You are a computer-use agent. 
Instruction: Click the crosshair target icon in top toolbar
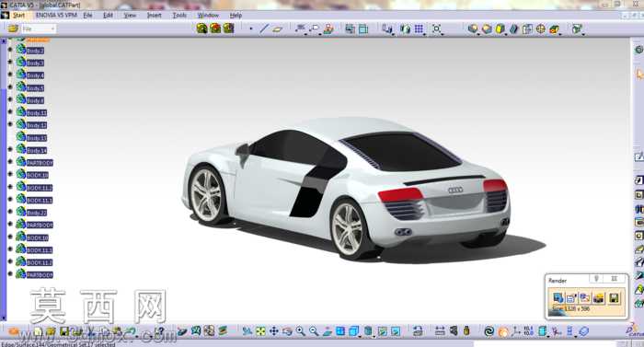tap(541, 29)
